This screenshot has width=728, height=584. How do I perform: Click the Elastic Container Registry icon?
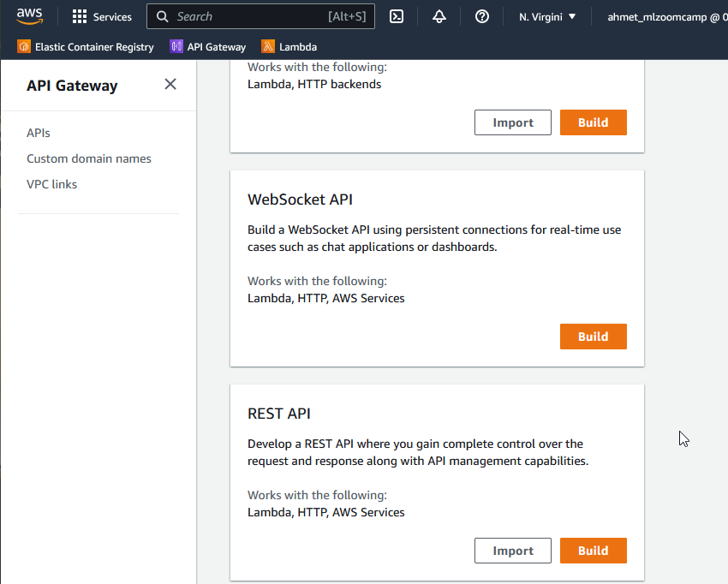(24, 46)
